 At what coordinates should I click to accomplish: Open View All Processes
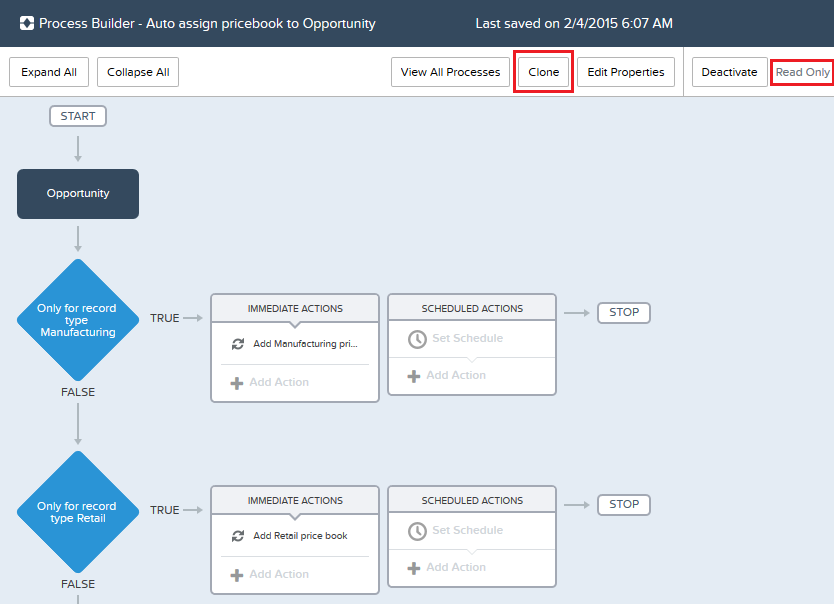tap(450, 72)
